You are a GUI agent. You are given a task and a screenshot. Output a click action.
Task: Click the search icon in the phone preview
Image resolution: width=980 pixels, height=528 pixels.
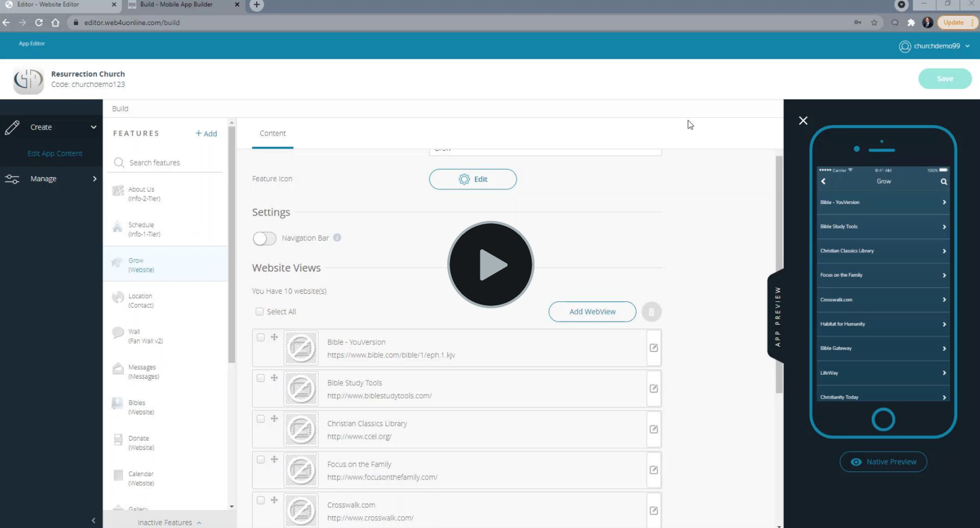[x=944, y=182]
